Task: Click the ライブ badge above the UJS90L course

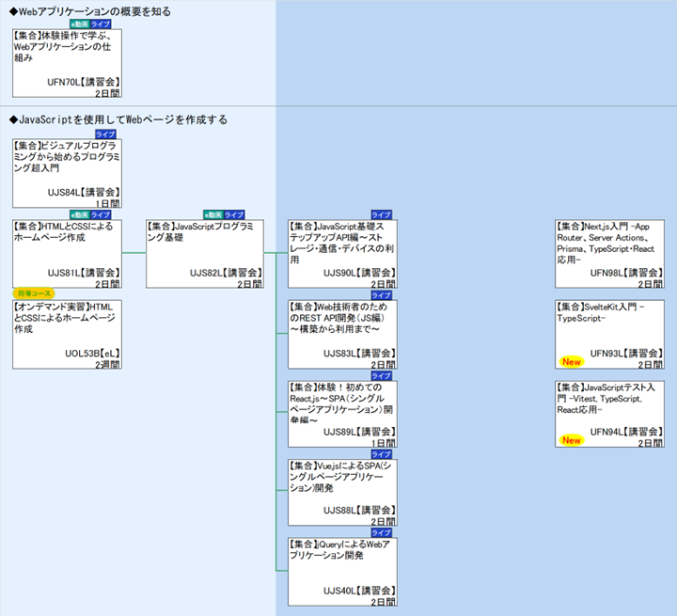Action: 381,214
